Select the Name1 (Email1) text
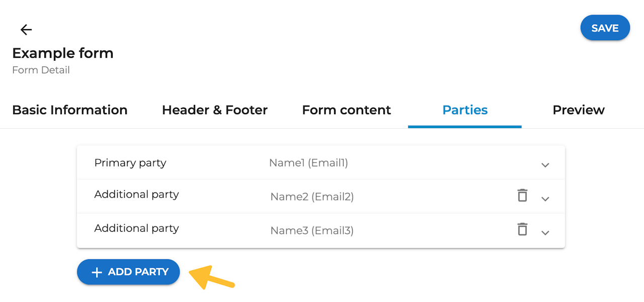644x302 pixels. click(308, 163)
